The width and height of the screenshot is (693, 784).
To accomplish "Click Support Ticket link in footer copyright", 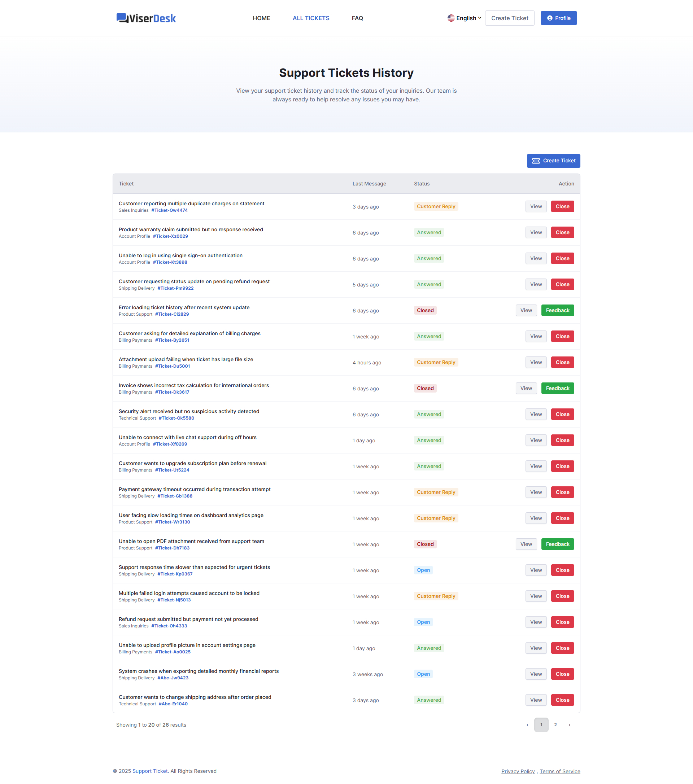I will tap(150, 771).
